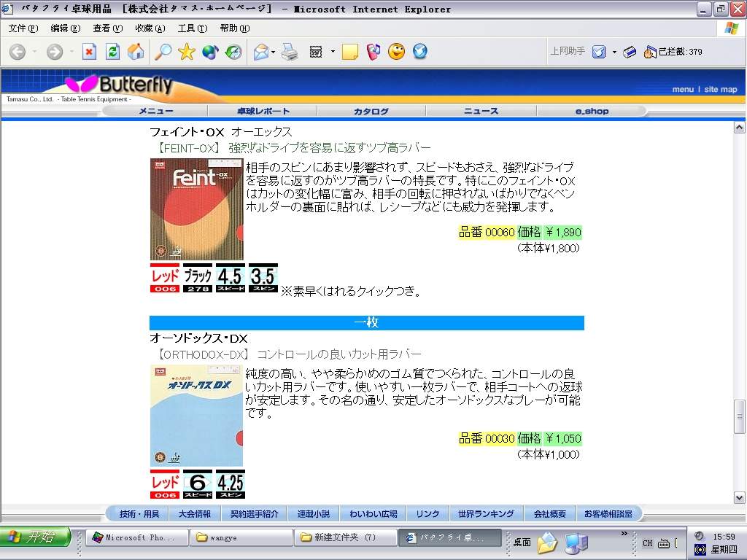Viewport: 747px width, 560px height.
Task: Open Search with the magnifying glass icon
Action: pos(163,52)
